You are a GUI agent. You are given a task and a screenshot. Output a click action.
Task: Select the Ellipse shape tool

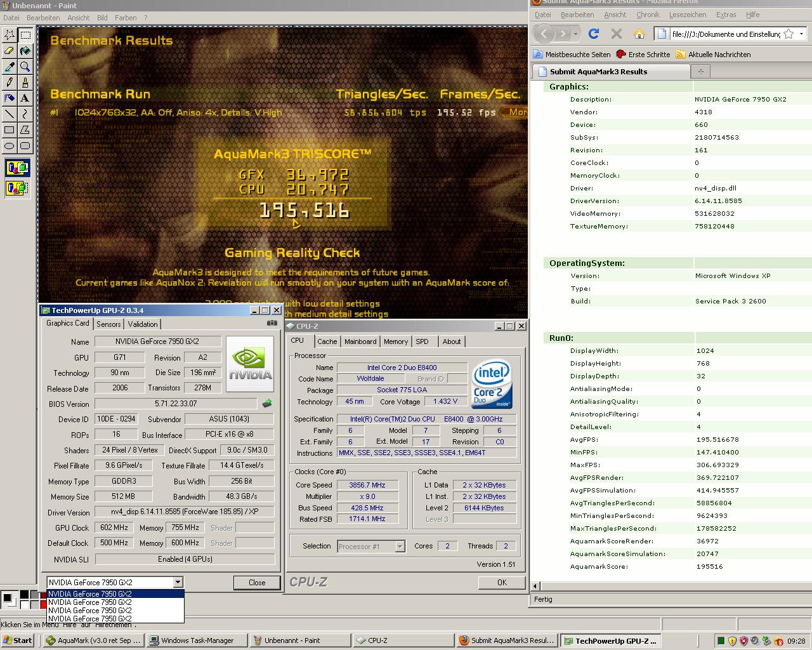(10, 146)
